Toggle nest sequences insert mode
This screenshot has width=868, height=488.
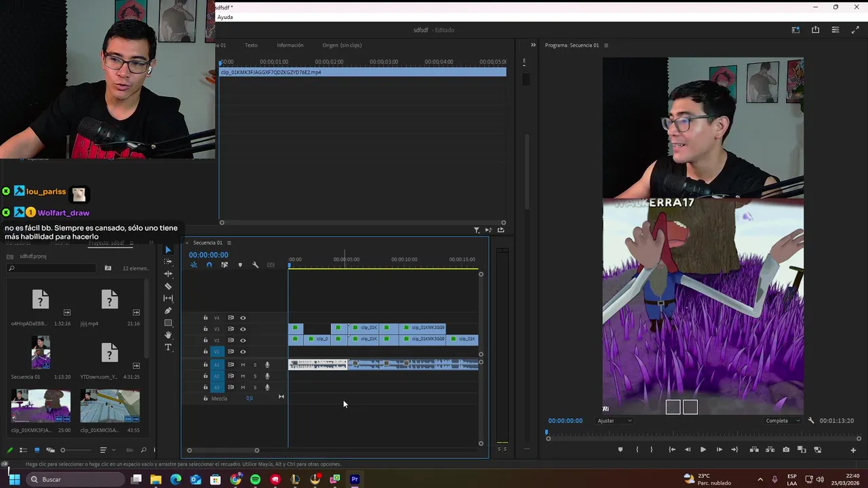point(193,265)
